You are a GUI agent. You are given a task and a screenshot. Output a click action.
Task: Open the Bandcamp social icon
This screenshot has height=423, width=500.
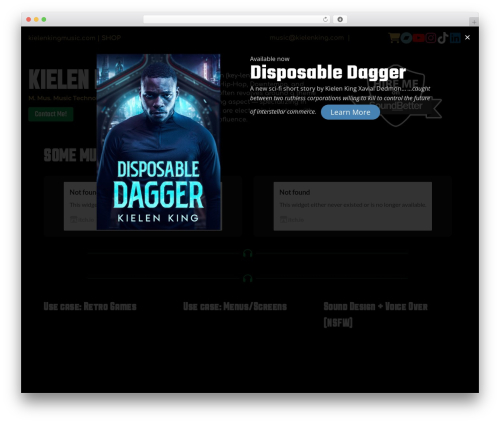coord(406,38)
